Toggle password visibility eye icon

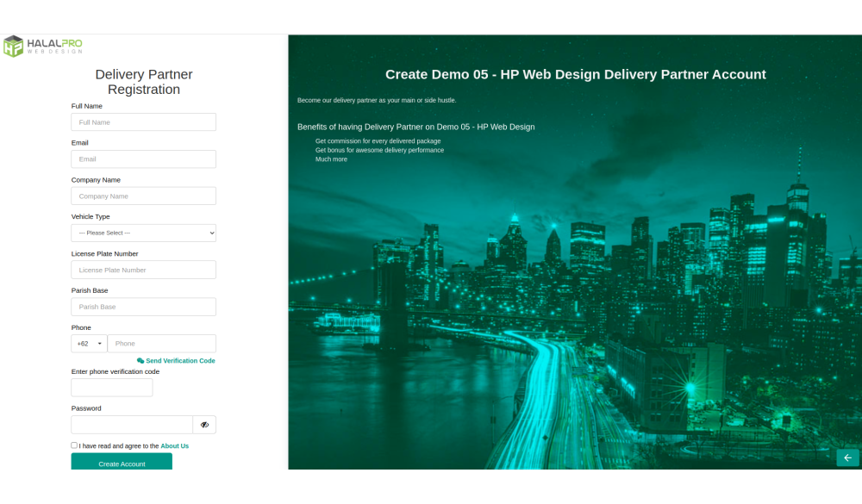pos(204,425)
